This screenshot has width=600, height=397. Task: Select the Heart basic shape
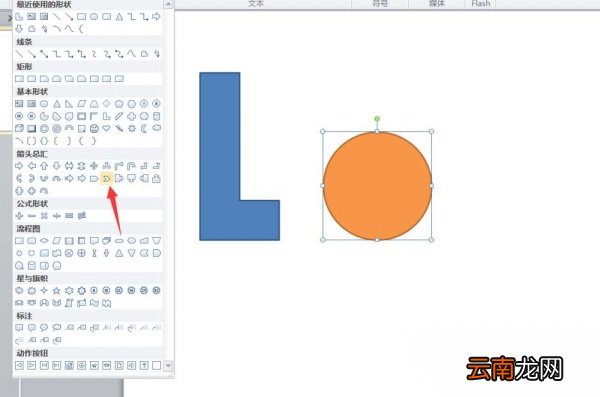click(x=106, y=129)
